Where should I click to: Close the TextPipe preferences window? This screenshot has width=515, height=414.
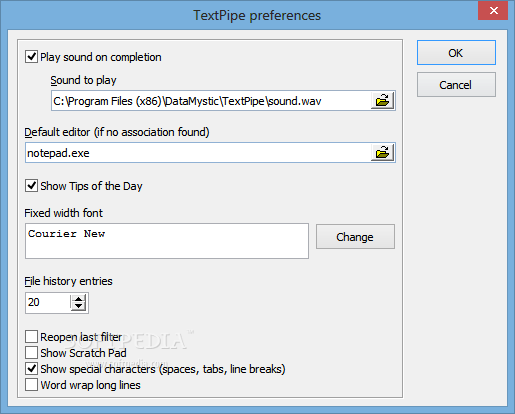[493, 10]
